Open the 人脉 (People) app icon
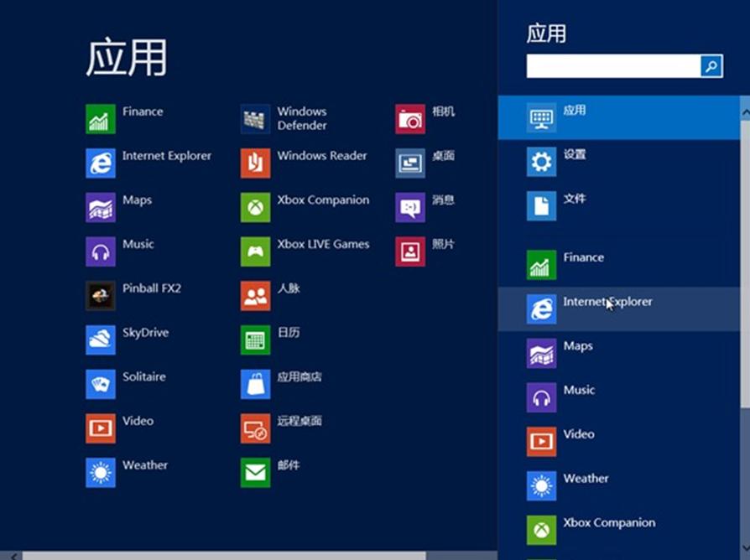The width and height of the screenshot is (750, 560). 255,296
